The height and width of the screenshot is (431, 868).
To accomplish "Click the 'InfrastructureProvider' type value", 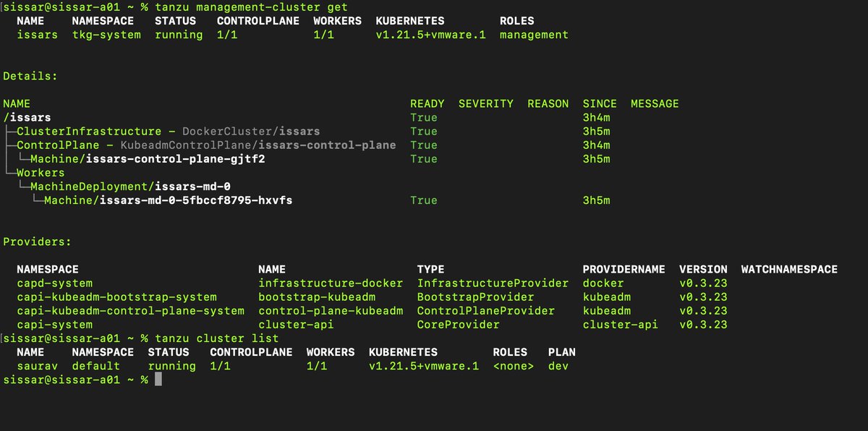I will pos(493,283).
